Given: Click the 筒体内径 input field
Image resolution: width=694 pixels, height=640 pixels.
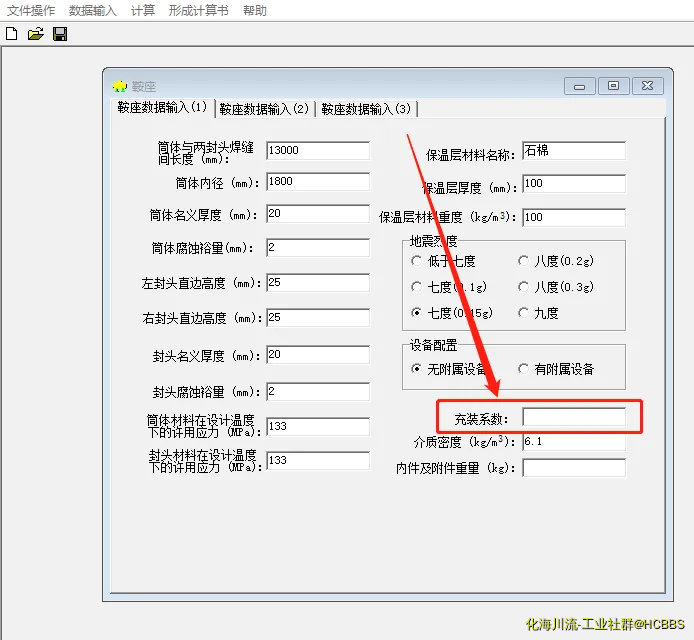Looking at the screenshot, I should point(318,181).
